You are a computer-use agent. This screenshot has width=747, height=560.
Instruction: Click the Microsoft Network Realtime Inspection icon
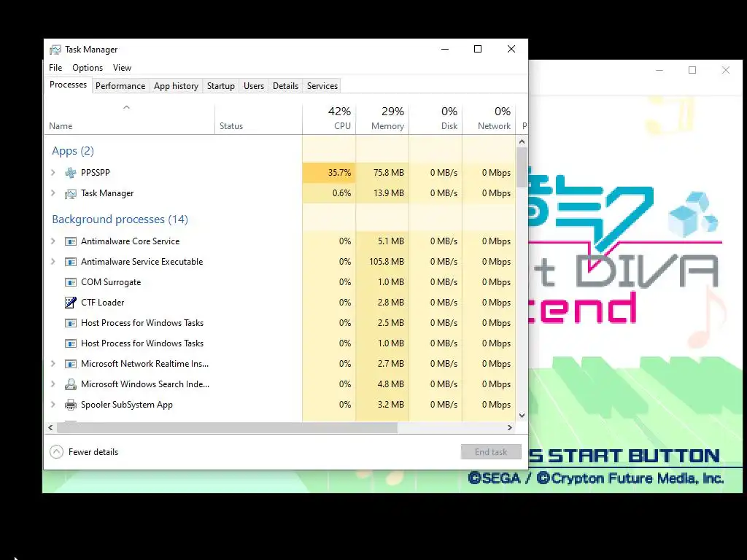click(x=71, y=364)
